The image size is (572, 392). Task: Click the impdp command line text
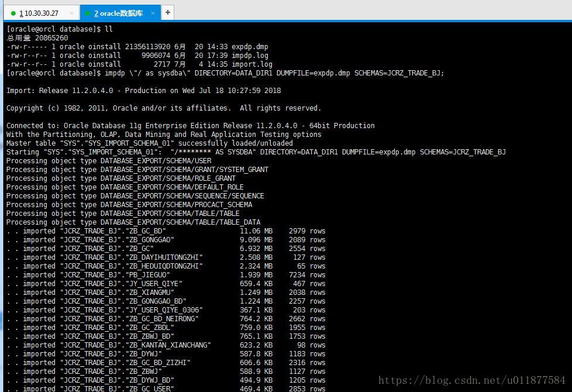tap(274, 73)
